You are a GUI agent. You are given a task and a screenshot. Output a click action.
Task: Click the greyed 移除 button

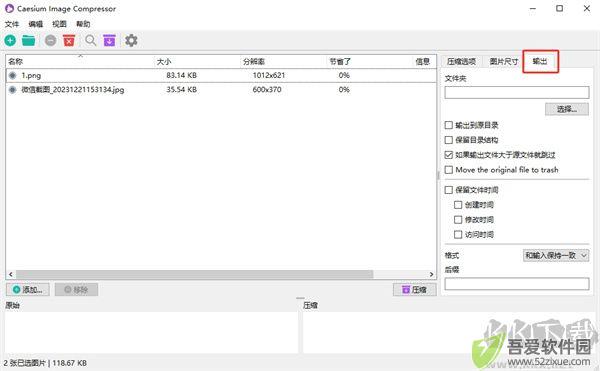click(76, 290)
